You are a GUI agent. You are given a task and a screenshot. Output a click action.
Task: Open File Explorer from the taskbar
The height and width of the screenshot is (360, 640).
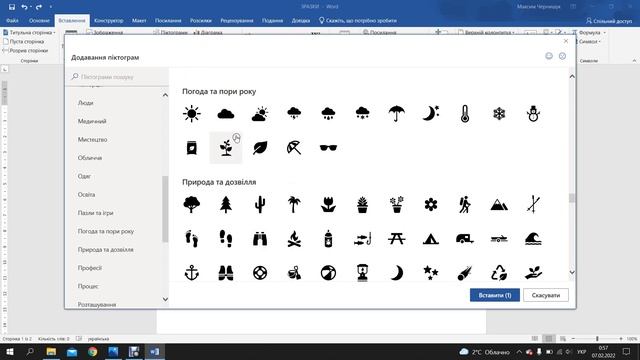pyautogui.click(x=51, y=351)
